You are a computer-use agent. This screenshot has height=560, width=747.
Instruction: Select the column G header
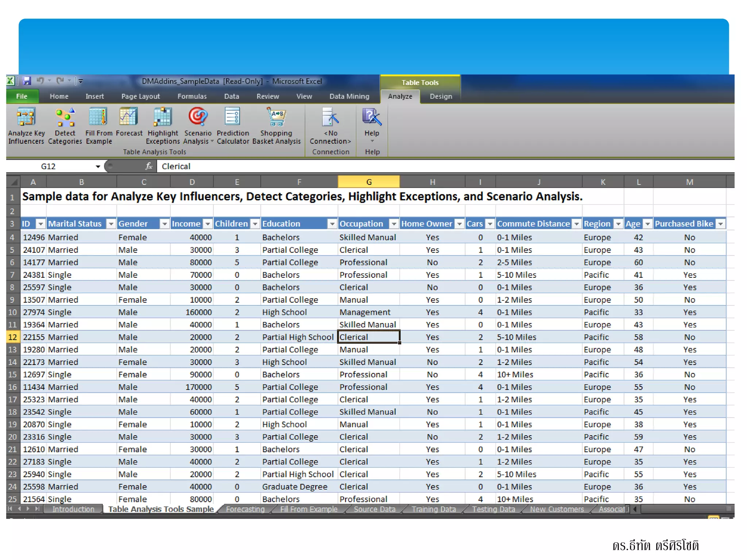click(368, 182)
